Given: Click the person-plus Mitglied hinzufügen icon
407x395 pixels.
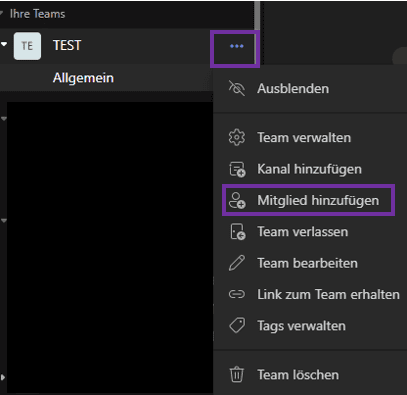Looking at the screenshot, I should [237, 200].
